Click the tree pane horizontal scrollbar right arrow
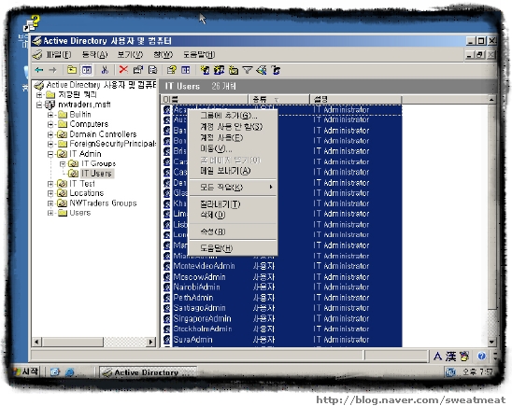Image resolution: width=512 pixels, height=420 pixels. pos(150,342)
